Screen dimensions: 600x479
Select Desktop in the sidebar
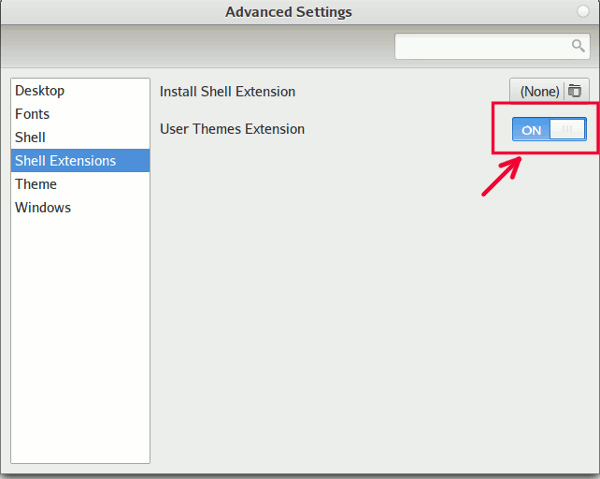[40, 91]
